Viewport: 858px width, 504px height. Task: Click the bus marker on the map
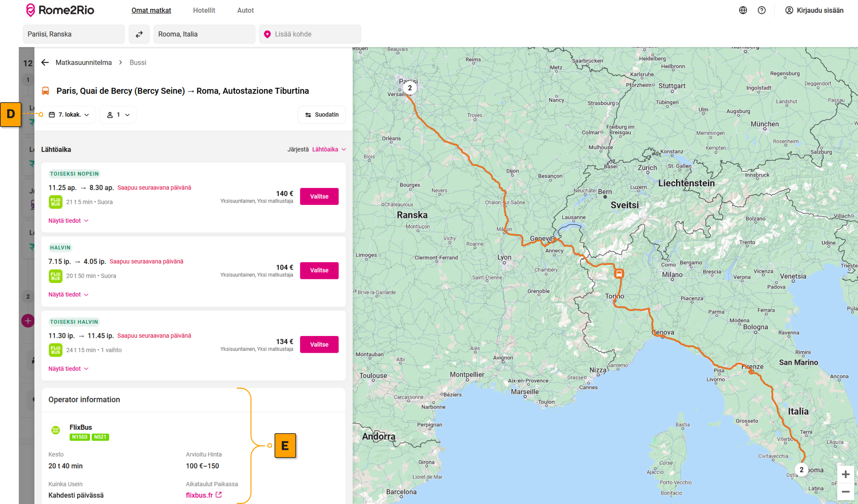(x=619, y=274)
